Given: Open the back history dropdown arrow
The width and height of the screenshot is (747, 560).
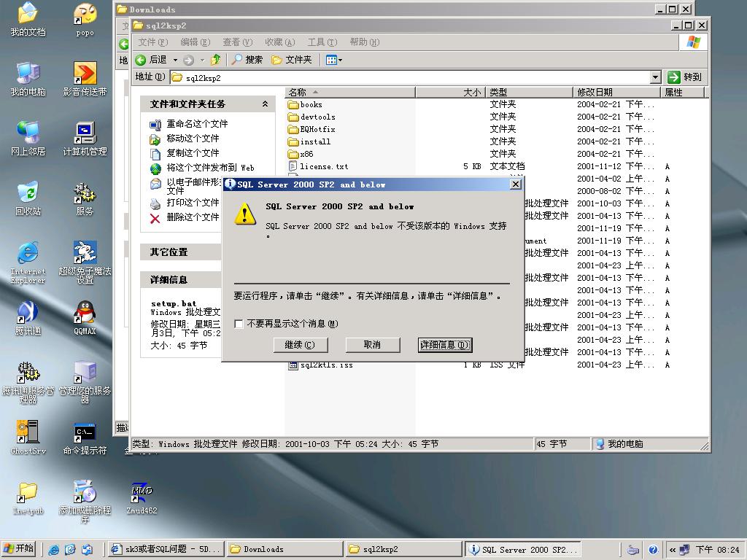Looking at the screenshot, I should [x=175, y=60].
